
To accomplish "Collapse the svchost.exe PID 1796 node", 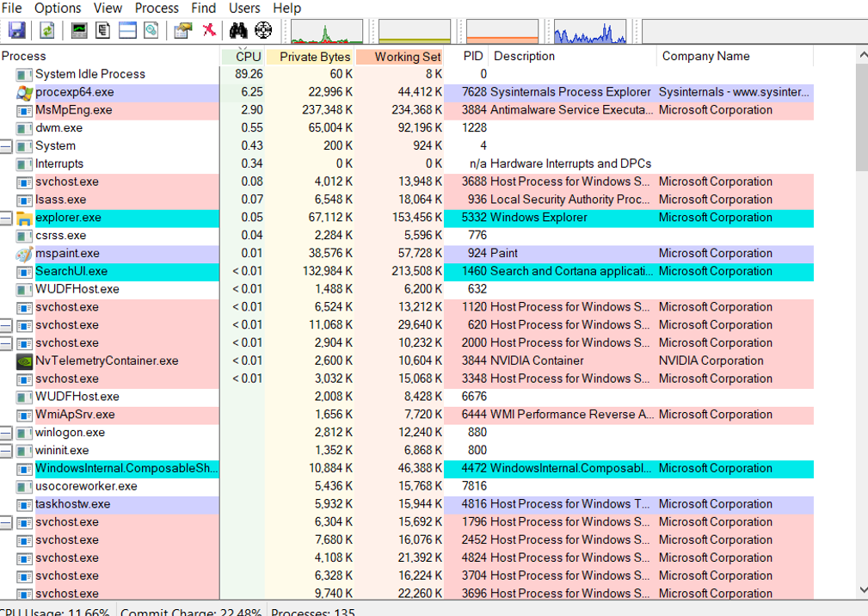I will pos(5,522).
